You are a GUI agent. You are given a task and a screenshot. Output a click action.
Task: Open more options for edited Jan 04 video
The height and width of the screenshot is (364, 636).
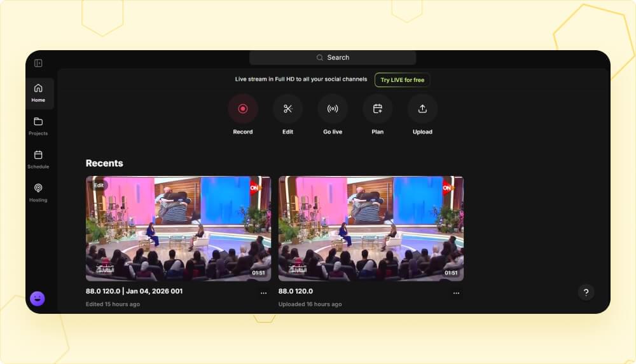(x=263, y=293)
